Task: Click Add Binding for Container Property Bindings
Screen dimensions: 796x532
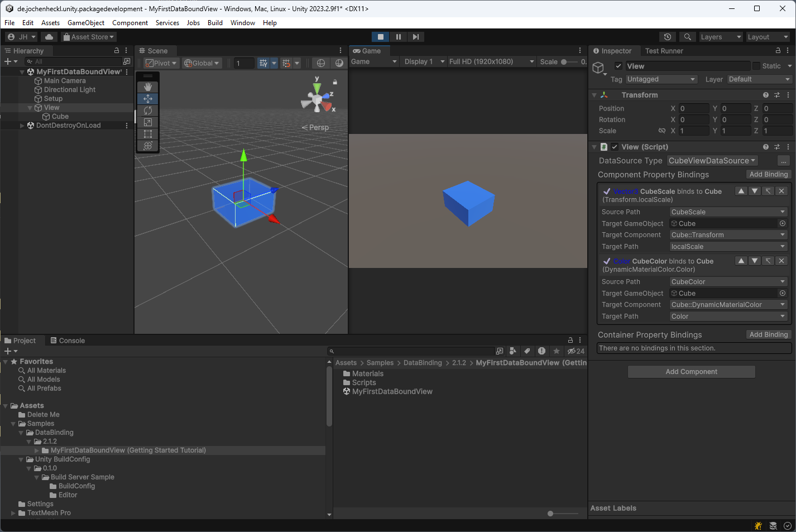Action: click(x=769, y=334)
